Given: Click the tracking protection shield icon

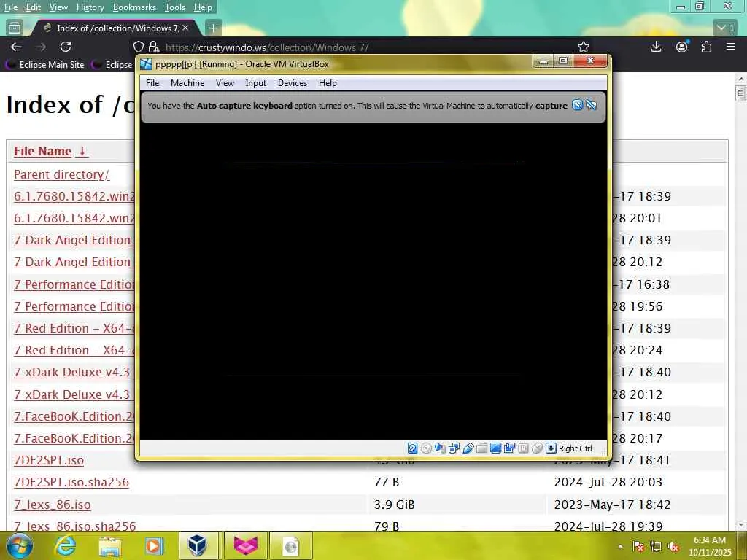Looking at the screenshot, I should pyautogui.click(x=138, y=47).
